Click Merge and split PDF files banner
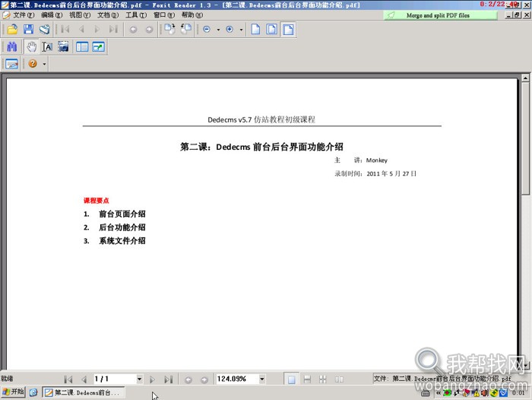Screen dimensions: 532x400 440,15
